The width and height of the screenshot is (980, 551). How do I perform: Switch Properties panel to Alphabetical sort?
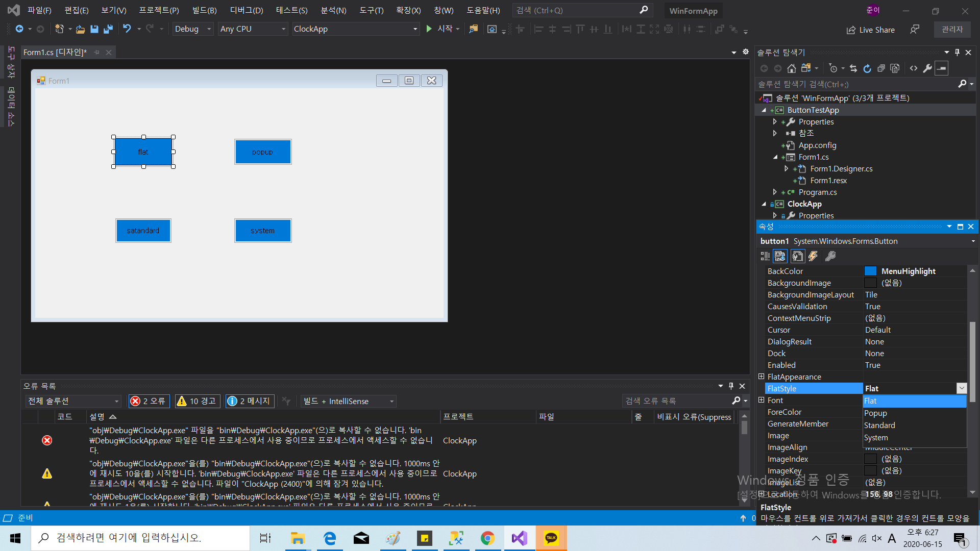coord(780,256)
